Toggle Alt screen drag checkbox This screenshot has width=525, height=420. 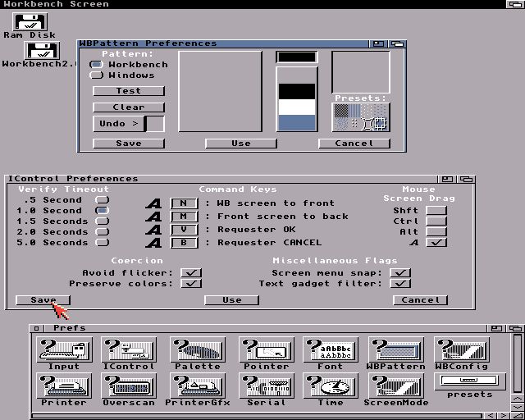[436, 232]
